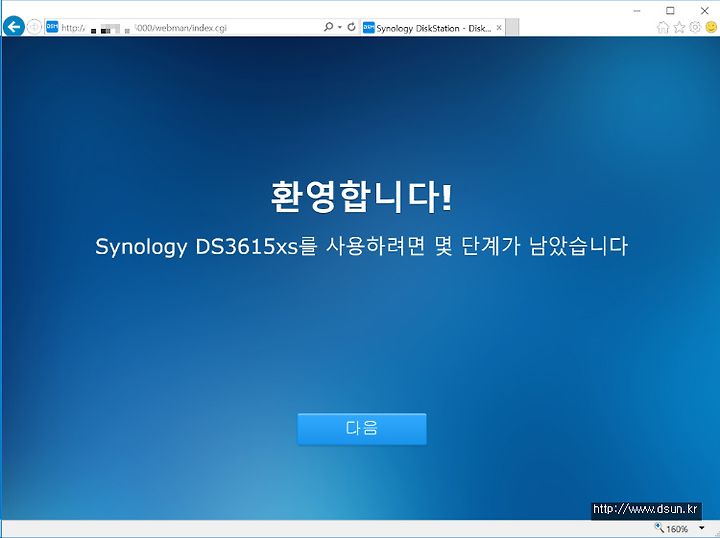Open favorites star icon
This screenshot has width=720, height=538.
[679, 28]
